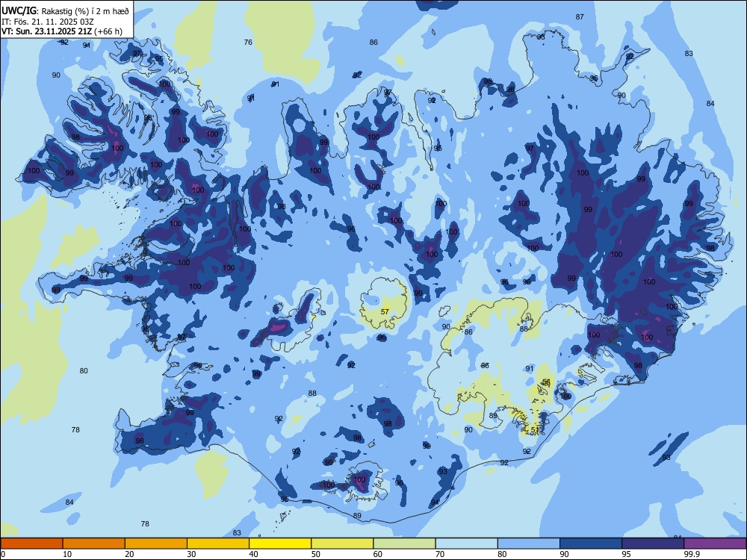Screen dimensions: 747x560
Task: Click the pale yellow 50–60 legend swatch
Action: pos(343,544)
